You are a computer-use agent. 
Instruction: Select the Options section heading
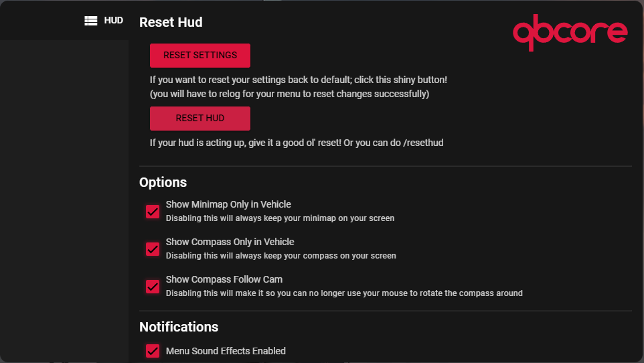point(163,182)
